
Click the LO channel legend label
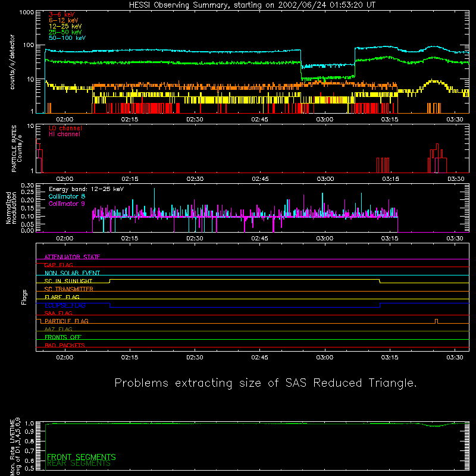coord(65,128)
